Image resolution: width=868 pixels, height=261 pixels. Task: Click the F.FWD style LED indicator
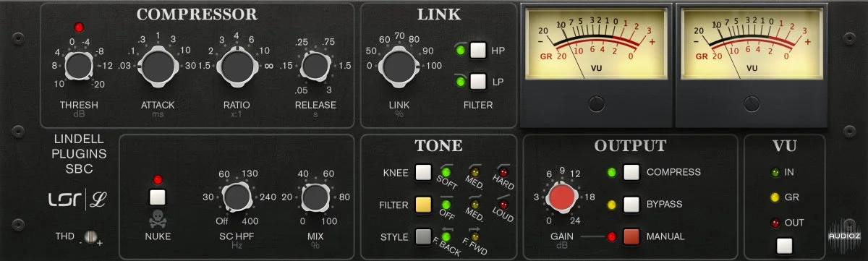475,236
